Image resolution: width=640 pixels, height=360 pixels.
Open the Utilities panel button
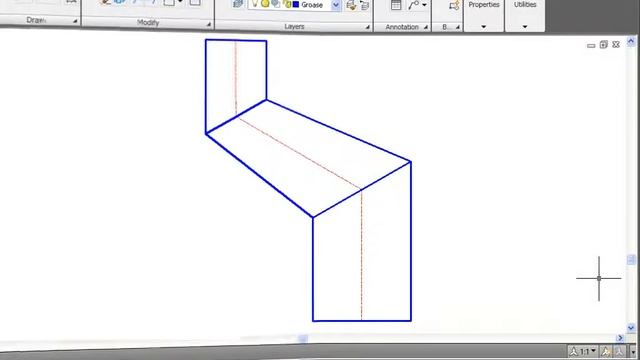click(525, 15)
